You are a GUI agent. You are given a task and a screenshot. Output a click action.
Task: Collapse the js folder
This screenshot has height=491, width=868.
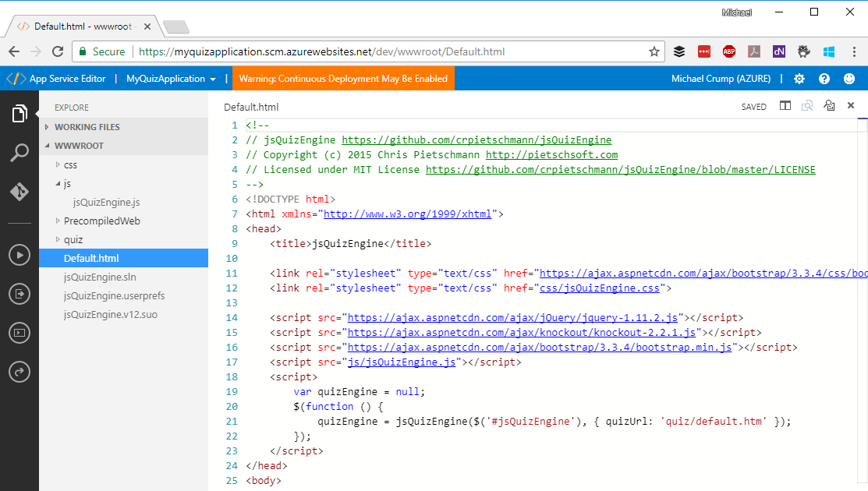[x=58, y=184]
